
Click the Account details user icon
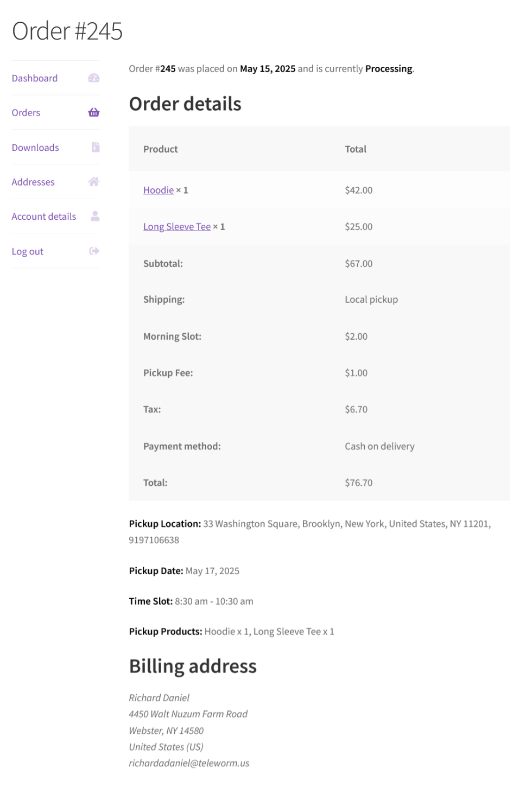(x=95, y=217)
